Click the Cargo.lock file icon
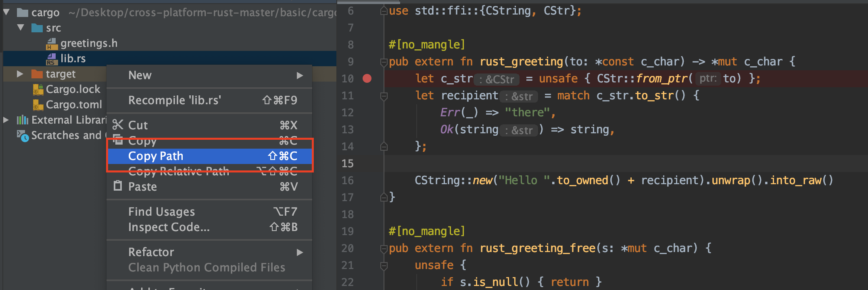 [x=38, y=89]
